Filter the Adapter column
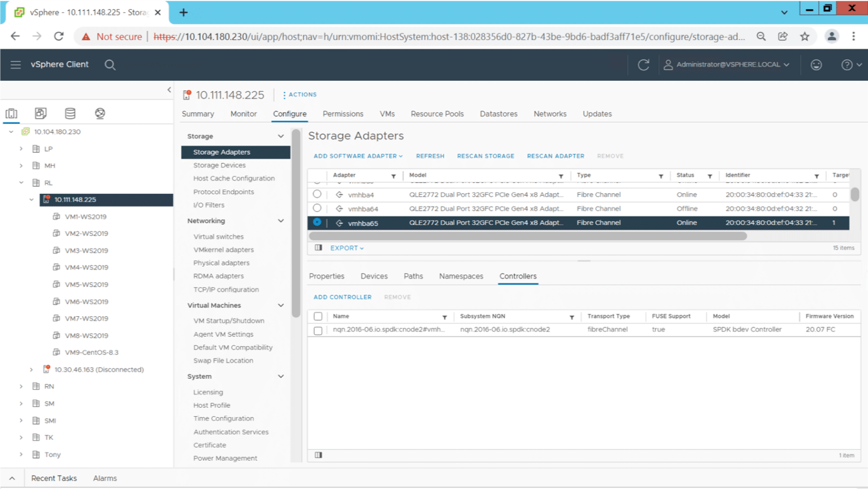Image resolution: width=868 pixels, height=489 pixels. (x=393, y=176)
